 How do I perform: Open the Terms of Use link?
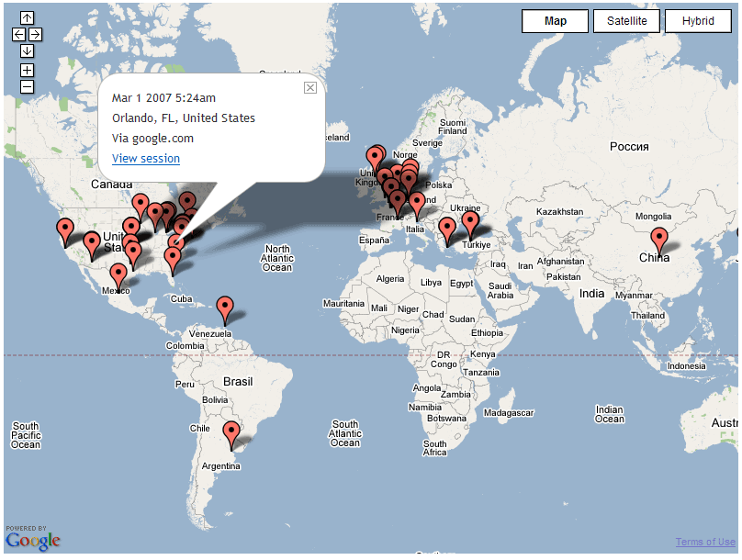(x=704, y=542)
